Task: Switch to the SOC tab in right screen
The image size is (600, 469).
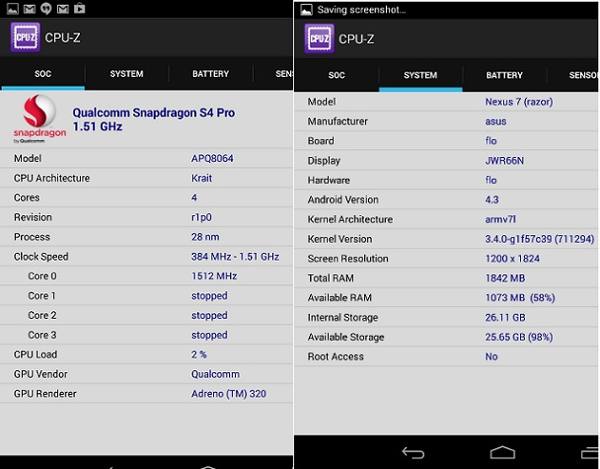Action: (x=336, y=75)
